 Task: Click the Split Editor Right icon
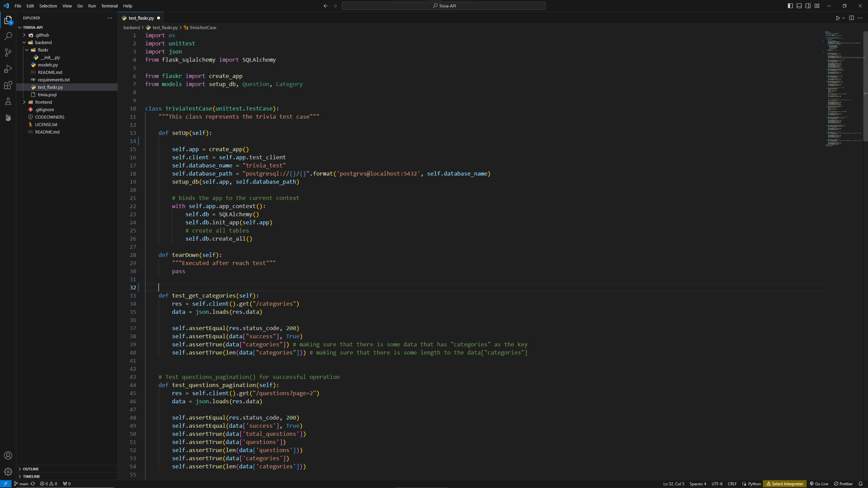click(851, 18)
